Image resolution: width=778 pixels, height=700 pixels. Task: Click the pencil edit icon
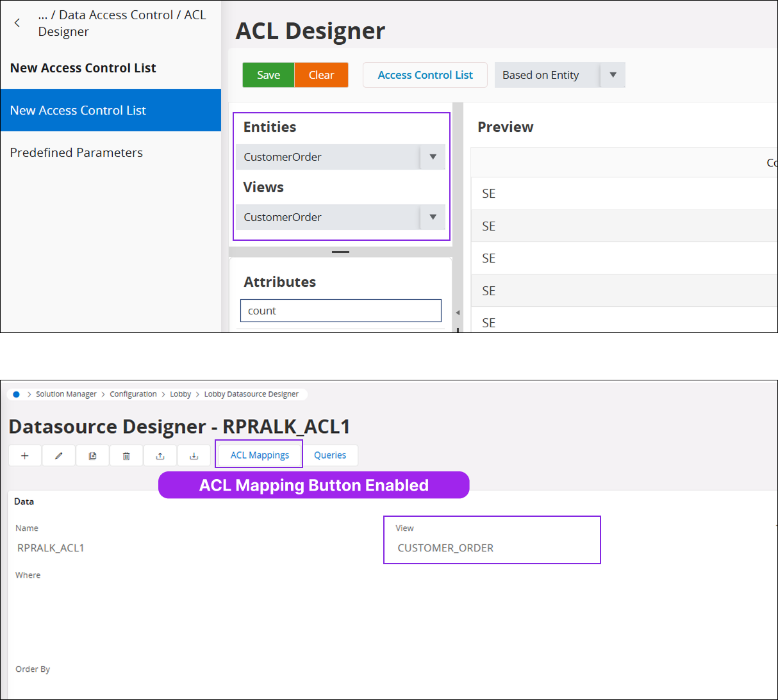59,456
